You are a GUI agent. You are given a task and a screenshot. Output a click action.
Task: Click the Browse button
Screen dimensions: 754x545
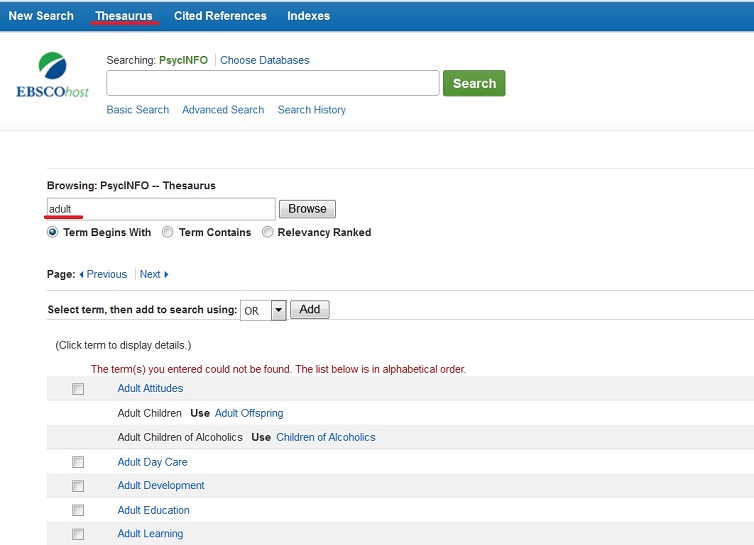307,209
